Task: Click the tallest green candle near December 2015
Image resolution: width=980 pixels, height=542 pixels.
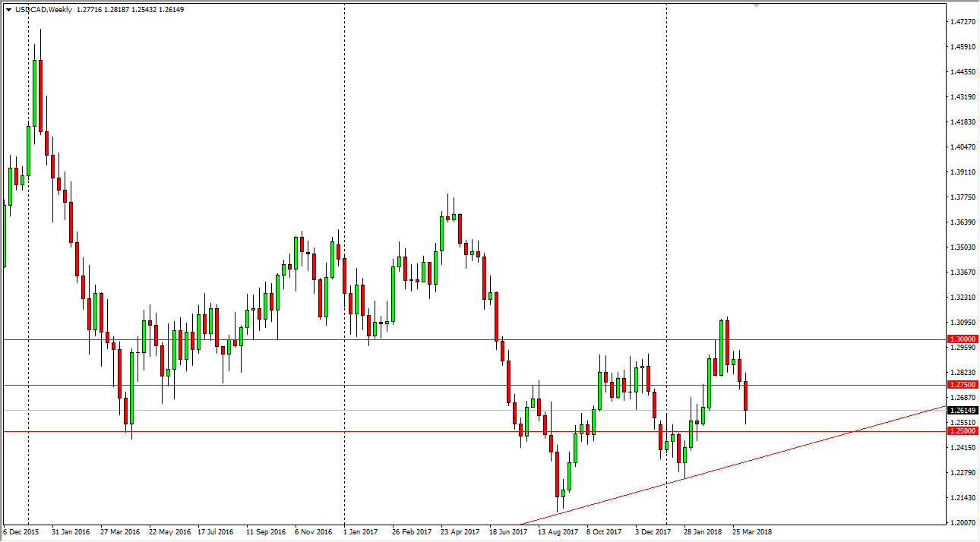Action: (35, 91)
